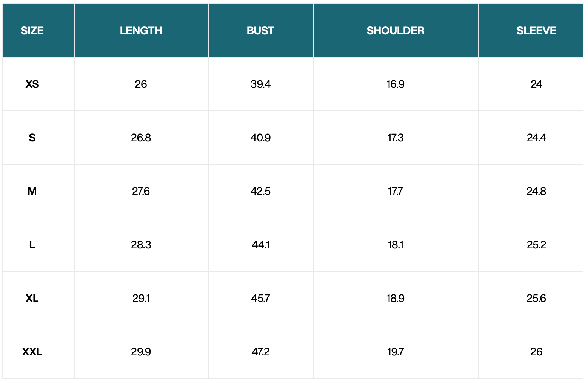Click the BUST column header

click(260, 31)
